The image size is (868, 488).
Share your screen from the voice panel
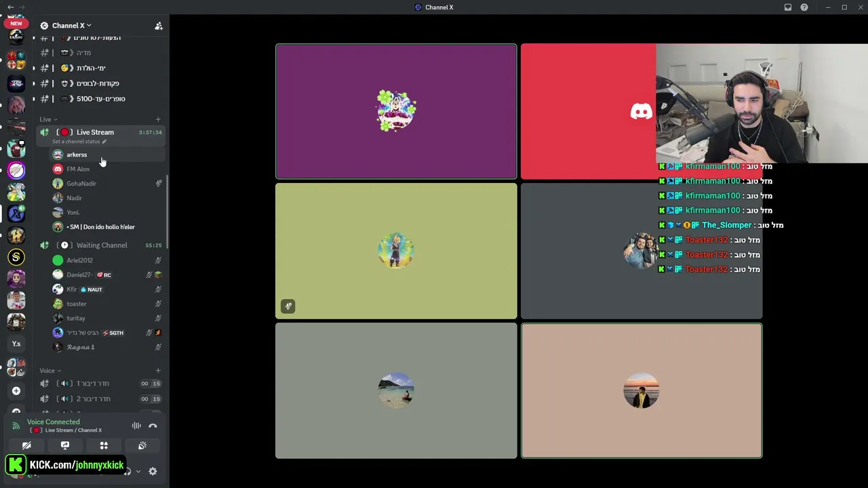[65, 445]
